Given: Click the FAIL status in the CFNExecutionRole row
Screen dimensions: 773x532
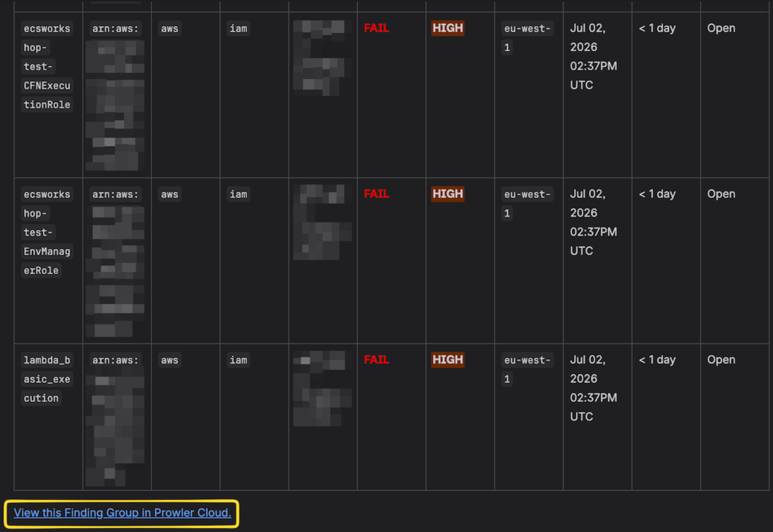Looking at the screenshot, I should point(377,28).
